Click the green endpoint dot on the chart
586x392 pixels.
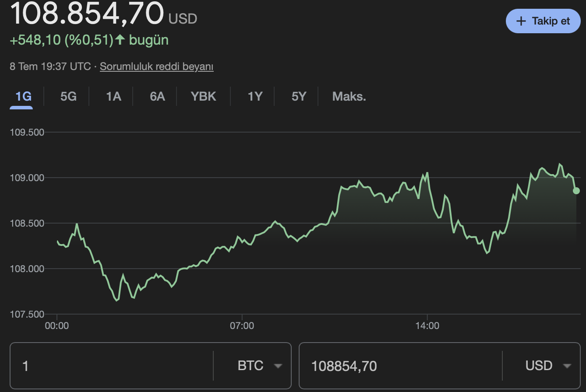576,191
